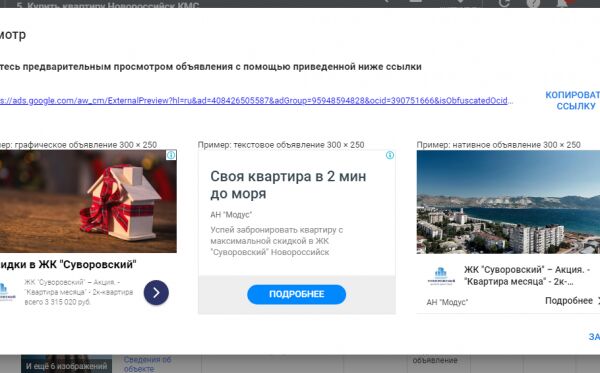Open "Сведения об объекте" link behind the dialog

147,364
